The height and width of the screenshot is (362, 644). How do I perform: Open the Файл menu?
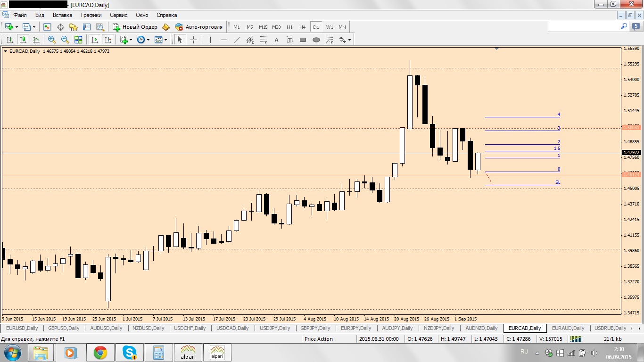(x=20, y=15)
